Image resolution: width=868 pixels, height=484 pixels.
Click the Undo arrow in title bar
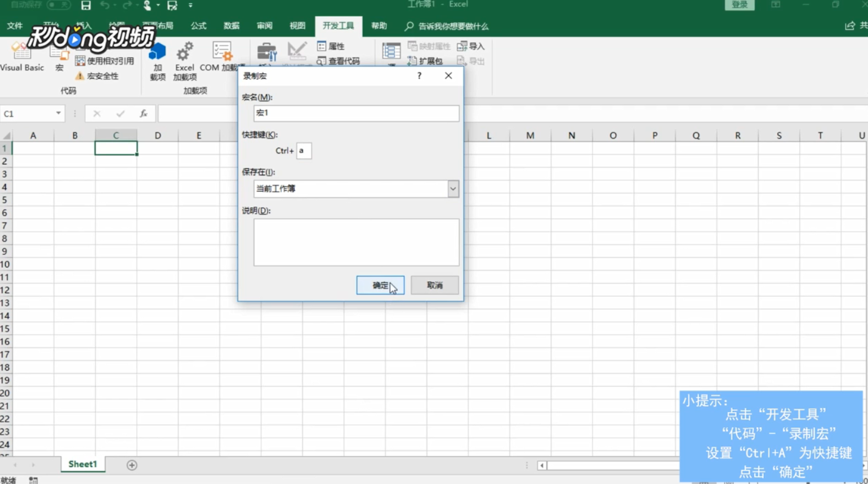coord(105,5)
